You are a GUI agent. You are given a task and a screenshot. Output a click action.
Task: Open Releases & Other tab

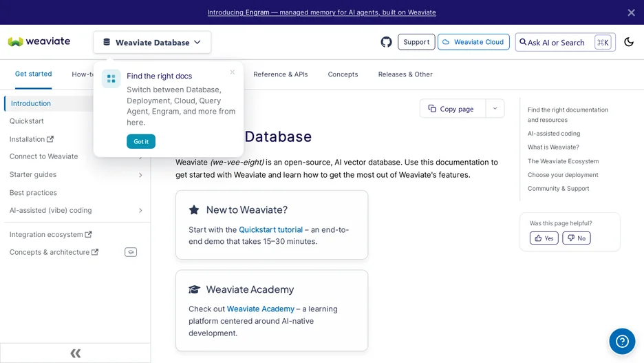(x=405, y=74)
